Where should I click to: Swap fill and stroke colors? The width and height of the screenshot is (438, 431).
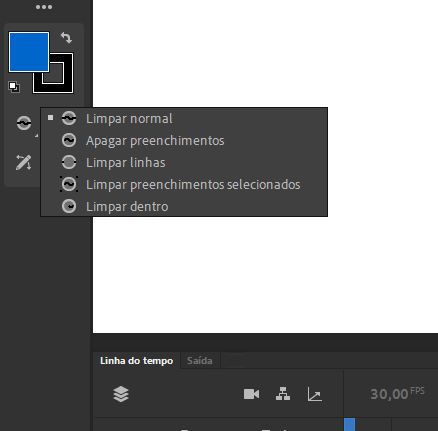pos(66,37)
